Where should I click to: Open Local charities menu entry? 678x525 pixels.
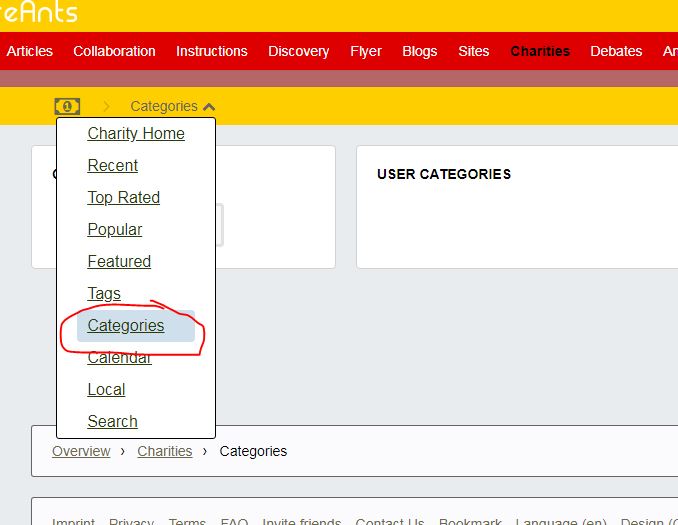106,390
